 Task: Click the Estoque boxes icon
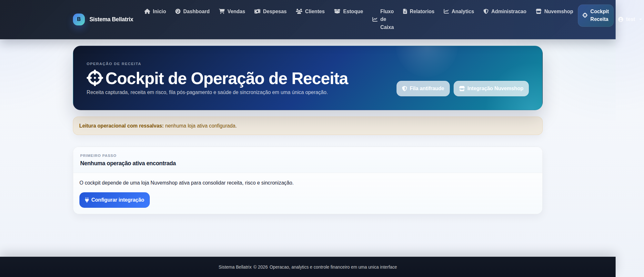tap(337, 11)
